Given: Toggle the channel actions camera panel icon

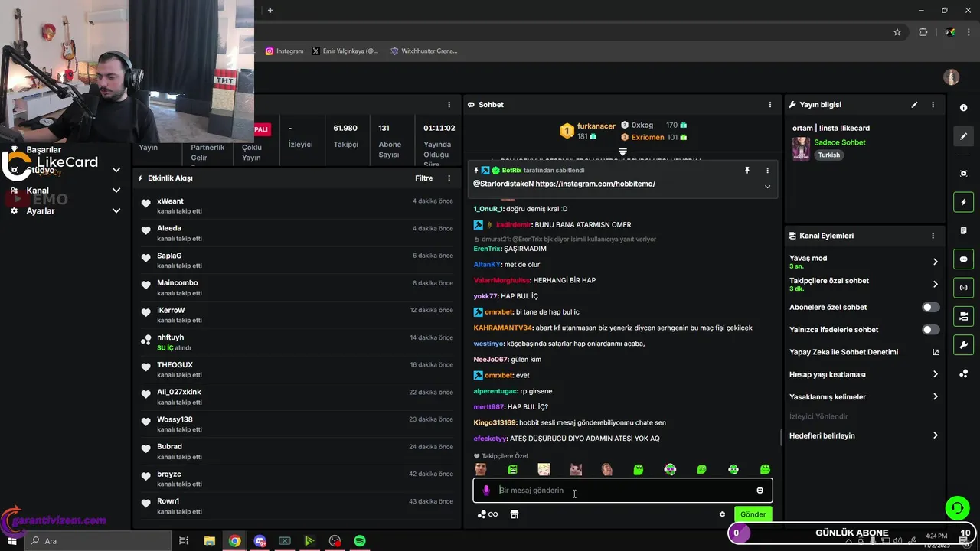Looking at the screenshot, I should (963, 316).
